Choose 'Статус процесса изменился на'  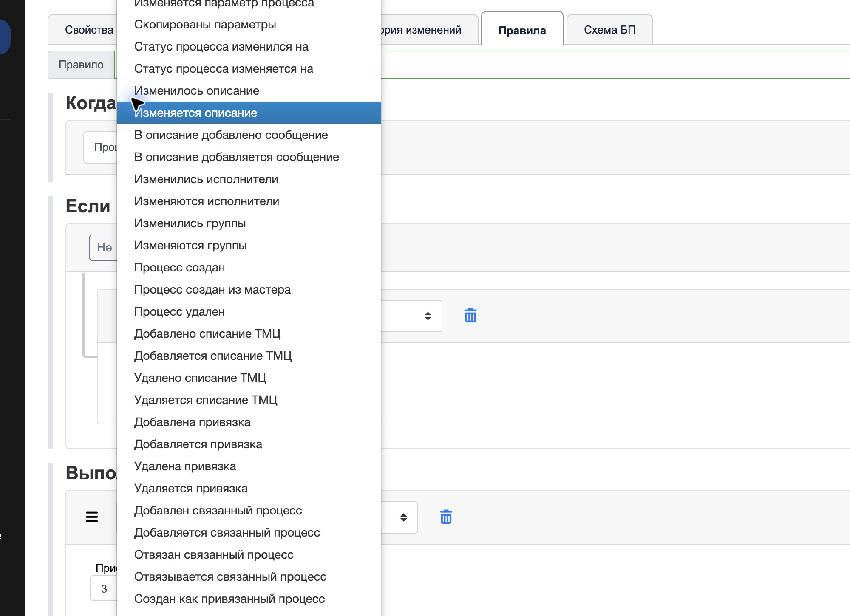[249, 46]
